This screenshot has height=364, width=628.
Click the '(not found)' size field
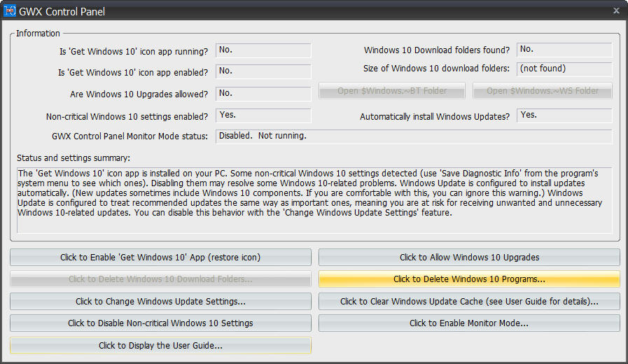coord(564,69)
